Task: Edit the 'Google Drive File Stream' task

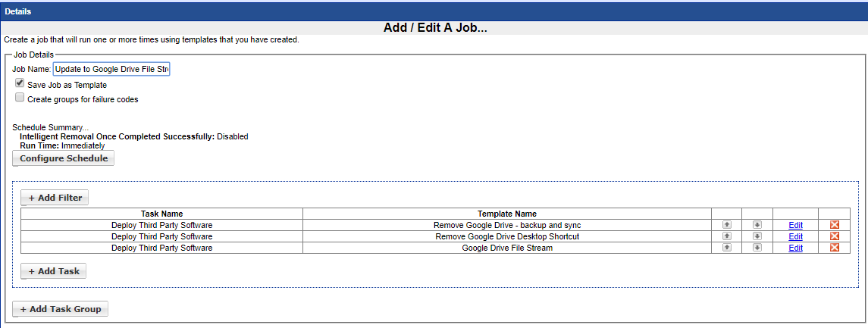Action: pyautogui.click(x=795, y=248)
